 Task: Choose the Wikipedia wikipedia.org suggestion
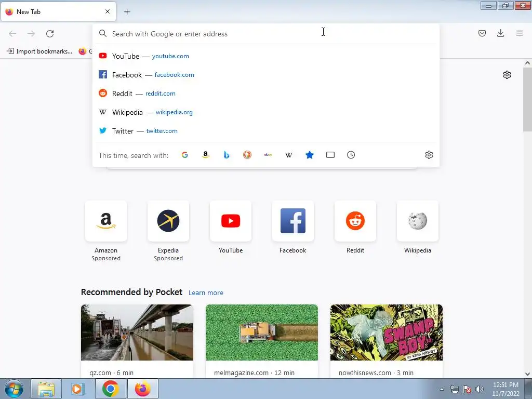point(266,112)
